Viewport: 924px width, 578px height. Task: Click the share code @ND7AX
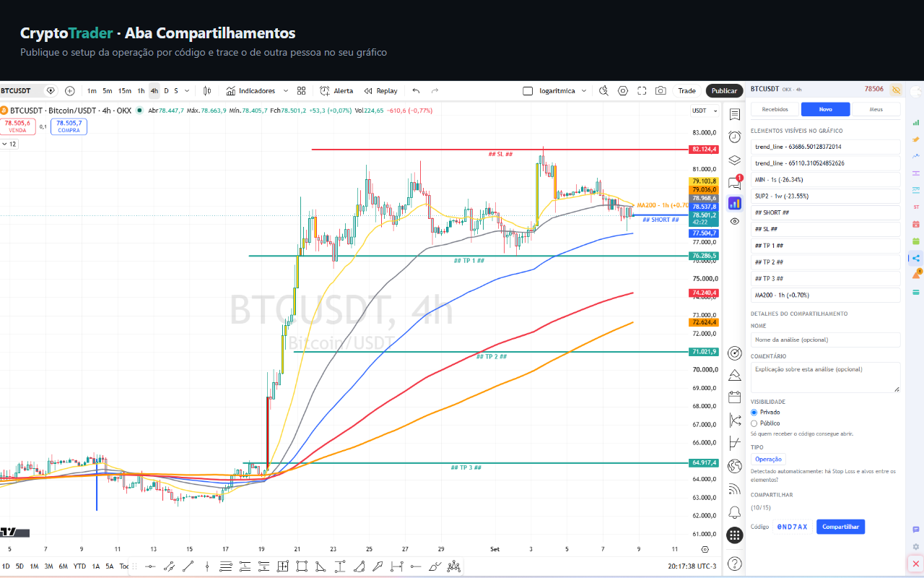793,527
